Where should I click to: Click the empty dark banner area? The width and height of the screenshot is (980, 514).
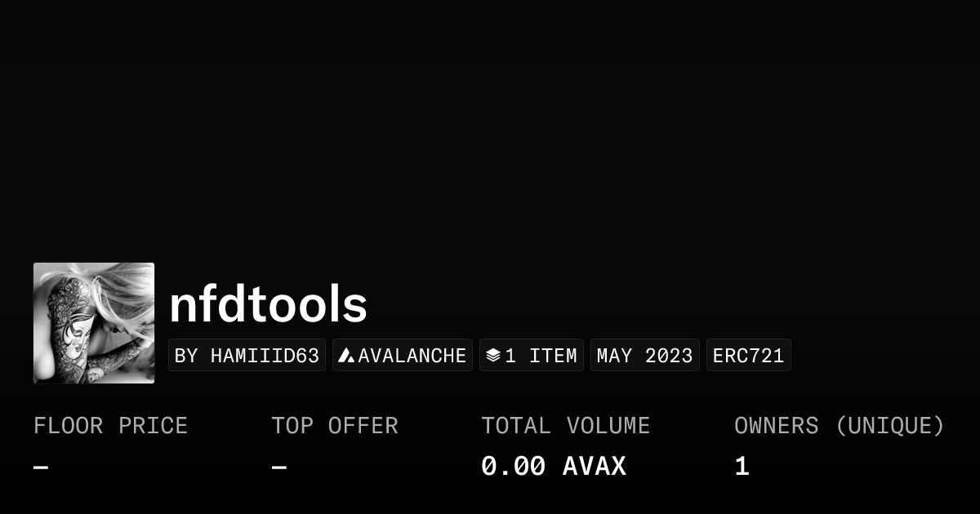tap(490, 131)
